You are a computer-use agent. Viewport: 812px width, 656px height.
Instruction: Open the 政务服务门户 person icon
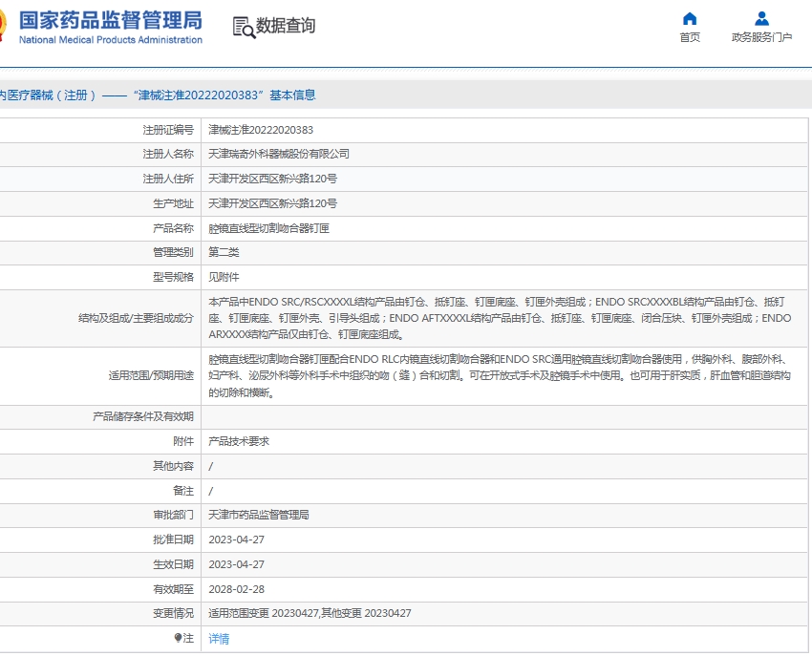(761, 19)
